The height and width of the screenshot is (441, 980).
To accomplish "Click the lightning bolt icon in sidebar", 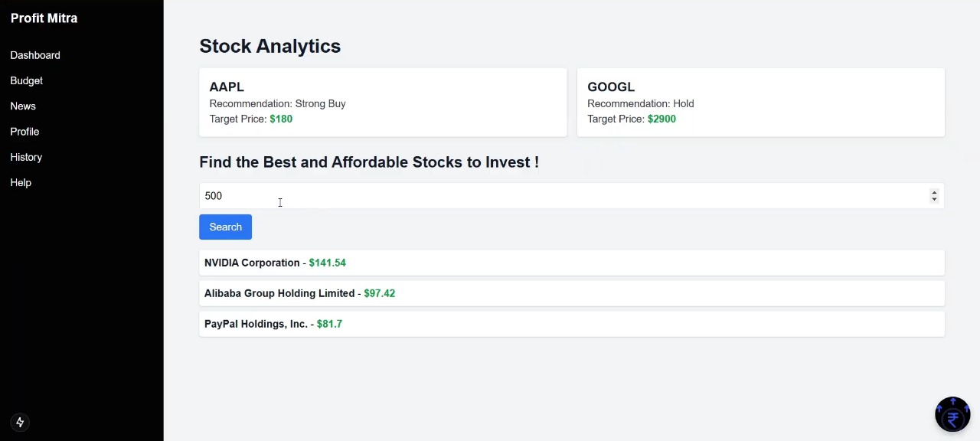I will click(x=20, y=422).
